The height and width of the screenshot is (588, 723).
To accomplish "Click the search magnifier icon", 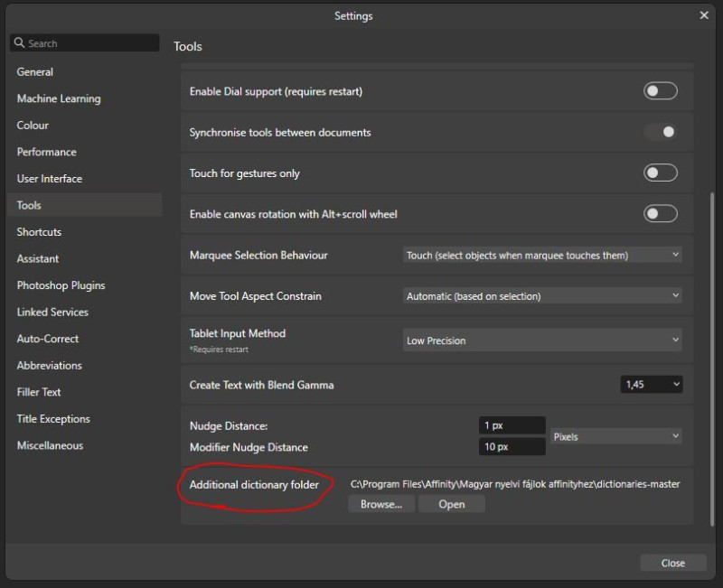I will pyautogui.click(x=19, y=42).
